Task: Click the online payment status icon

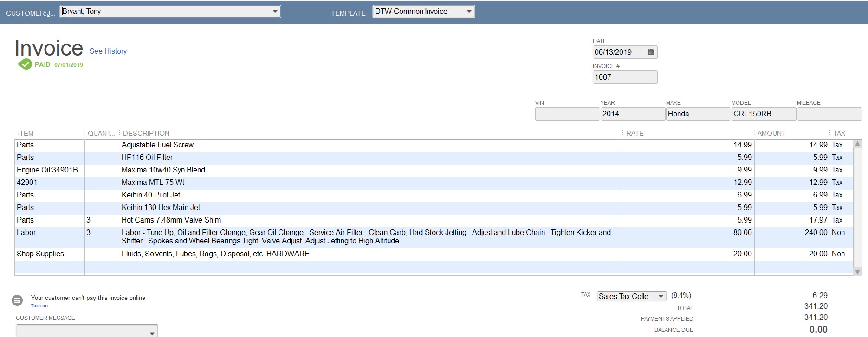Action: [17, 300]
